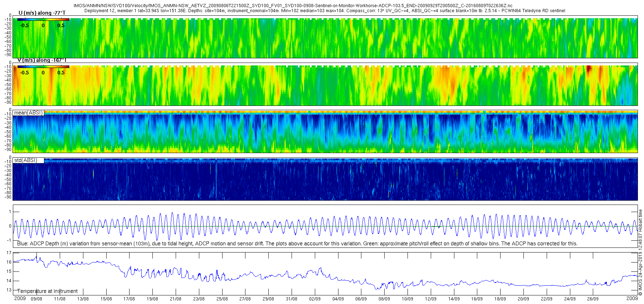Click the '09/08' date tick label
This screenshot has height=304, width=644.
point(36,299)
